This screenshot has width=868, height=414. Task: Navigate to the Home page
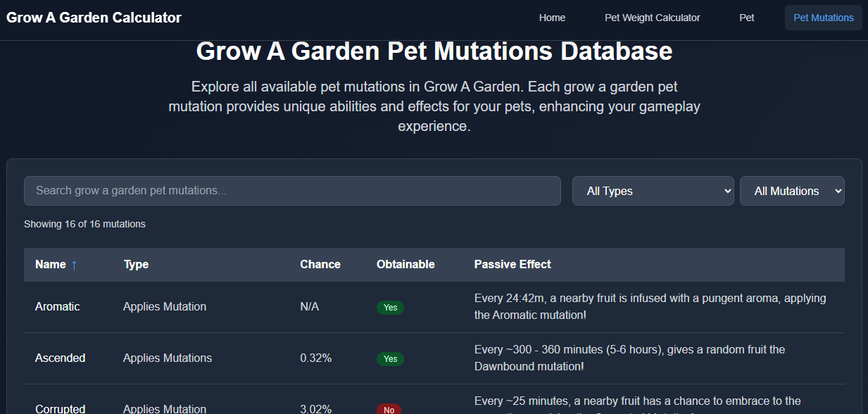(552, 17)
